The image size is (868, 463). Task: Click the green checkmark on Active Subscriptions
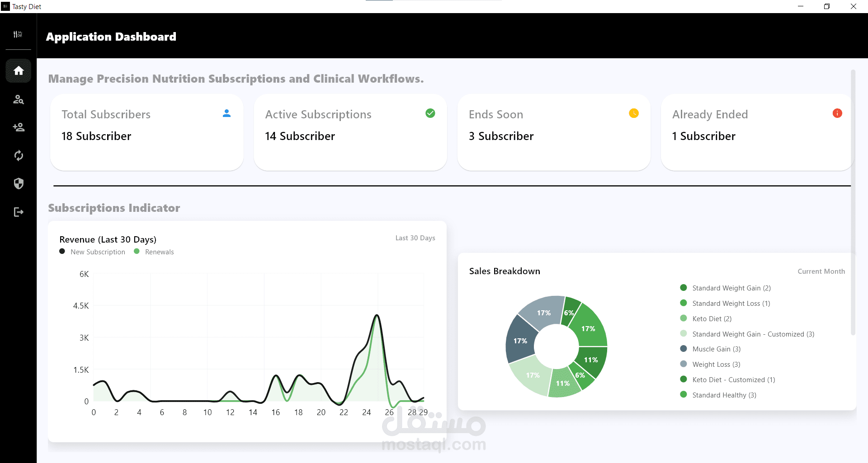pos(430,113)
